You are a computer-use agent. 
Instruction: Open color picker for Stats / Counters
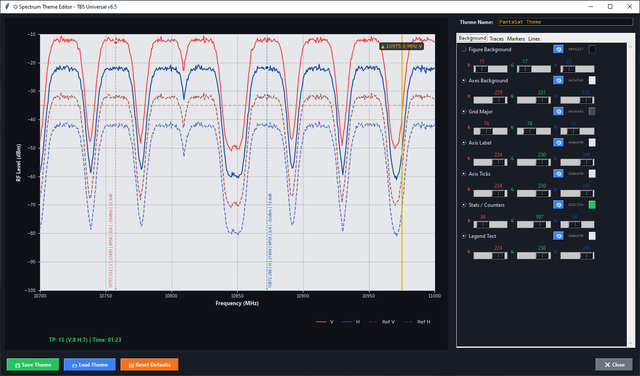click(x=558, y=205)
